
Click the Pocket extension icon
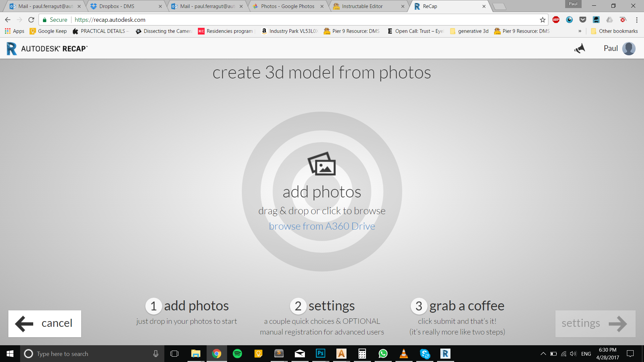pyautogui.click(x=583, y=20)
